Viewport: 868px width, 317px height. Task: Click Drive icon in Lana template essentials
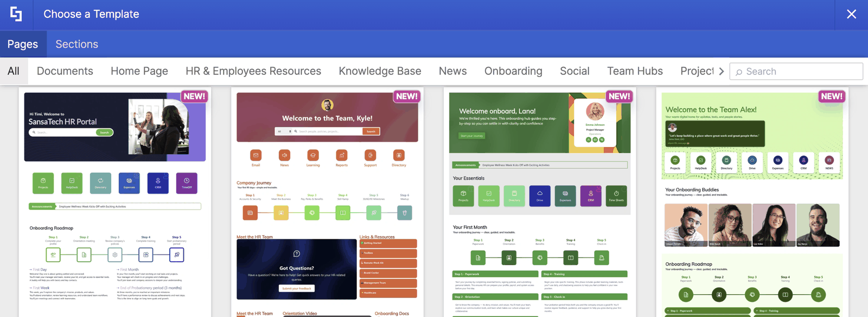(540, 196)
